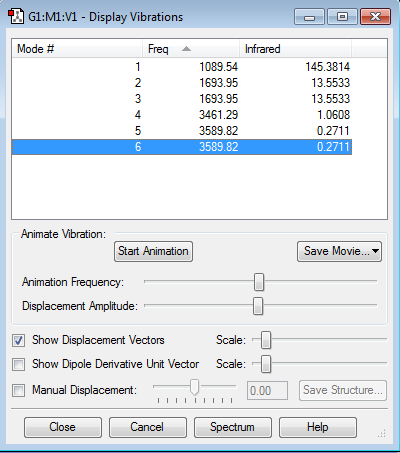The height and width of the screenshot is (453, 400).
Task: Click the Freq column sort arrow
Action: click(187, 49)
